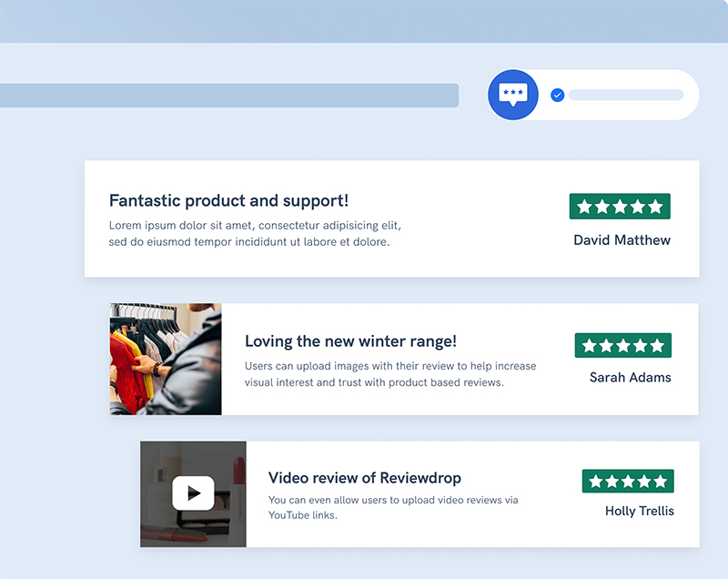Open "Fantastic product and support!" review title
728x579 pixels.
[228, 201]
